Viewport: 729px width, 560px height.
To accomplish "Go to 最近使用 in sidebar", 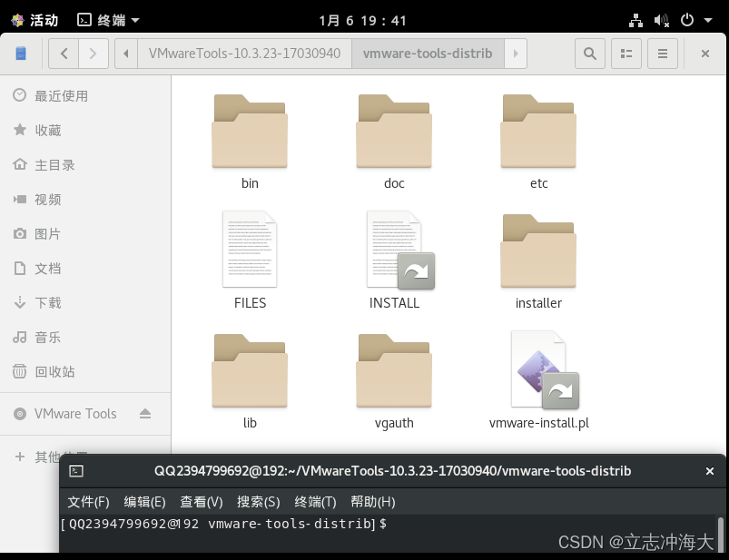I will click(x=85, y=95).
